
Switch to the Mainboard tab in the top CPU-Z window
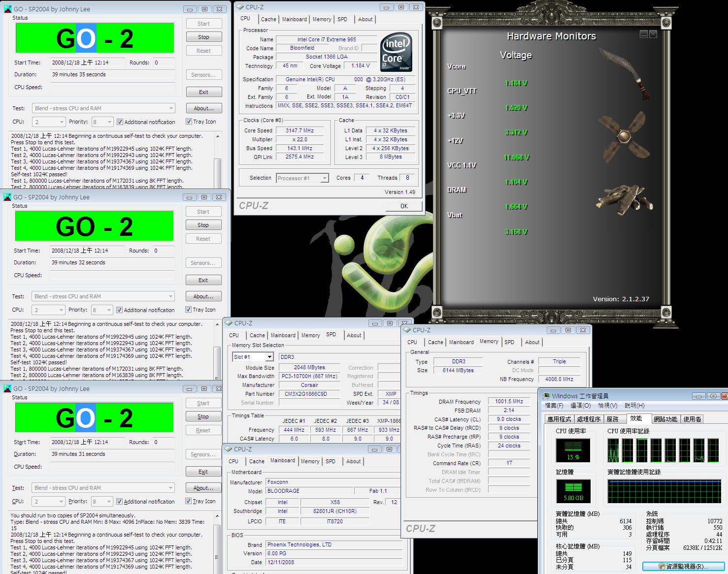coord(294,19)
